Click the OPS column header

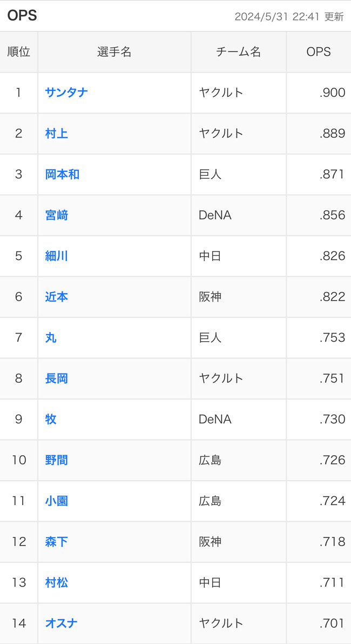tap(319, 51)
